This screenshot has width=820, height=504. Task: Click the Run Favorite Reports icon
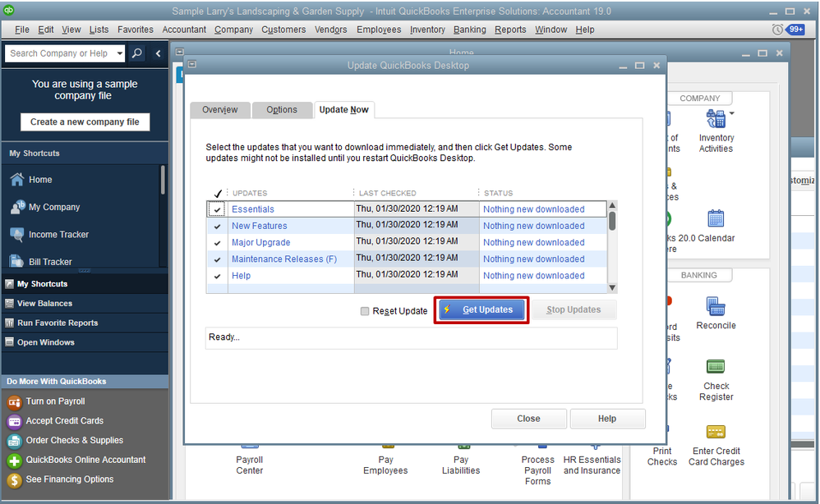click(x=9, y=323)
